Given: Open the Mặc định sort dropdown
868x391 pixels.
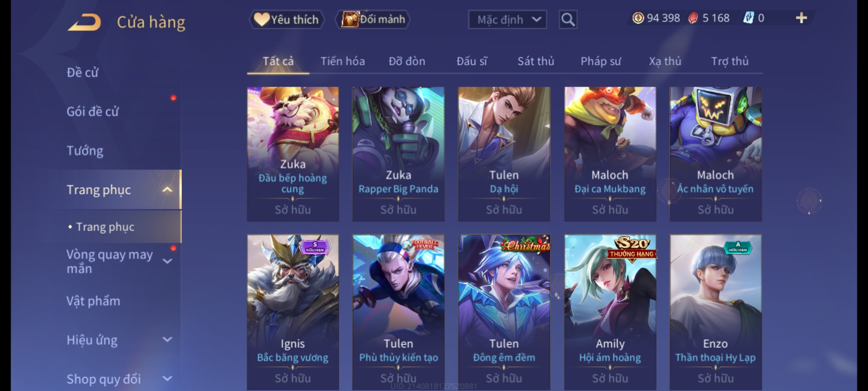Looking at the screenshot, I should (x=507, y=20).
